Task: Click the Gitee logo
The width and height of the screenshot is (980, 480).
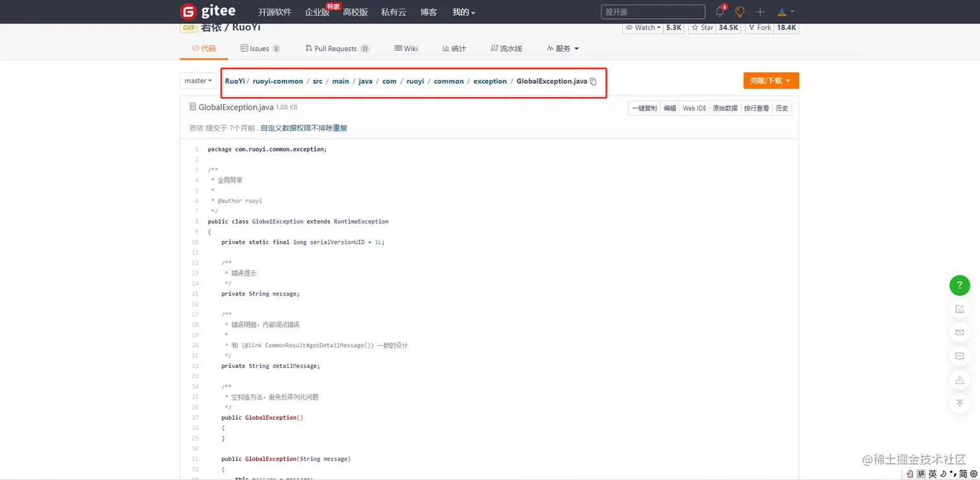Action: pos(207,12)
